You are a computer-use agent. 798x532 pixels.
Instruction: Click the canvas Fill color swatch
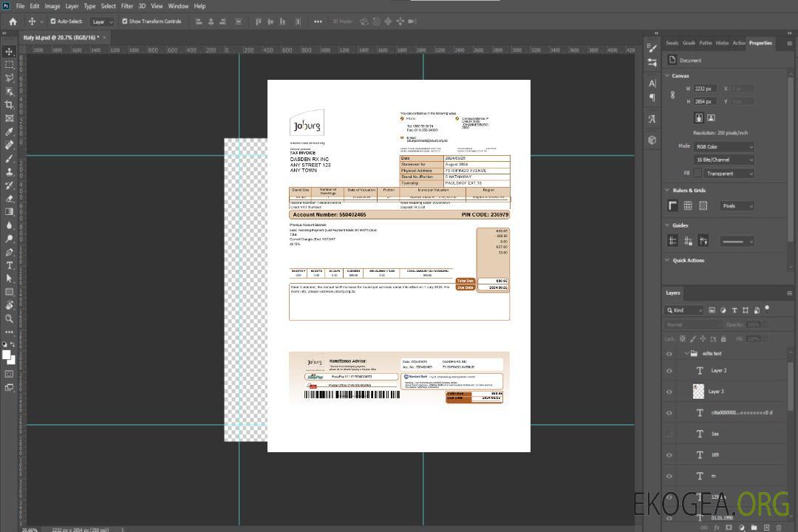[x=698, y=173]
